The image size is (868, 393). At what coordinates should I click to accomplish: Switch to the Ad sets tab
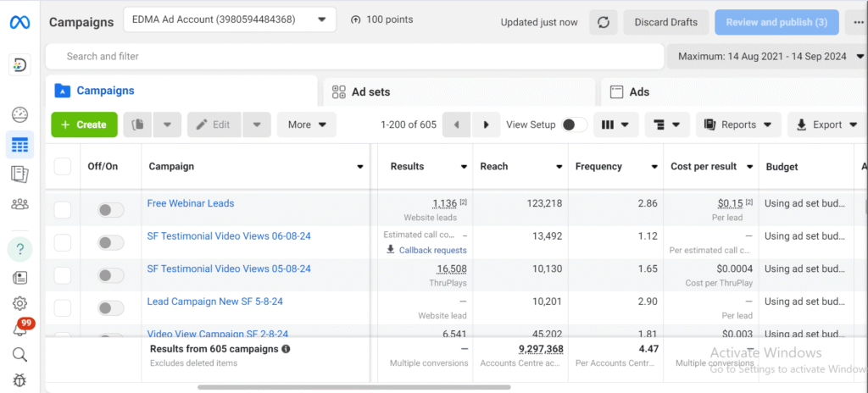[x=458, y=91]
